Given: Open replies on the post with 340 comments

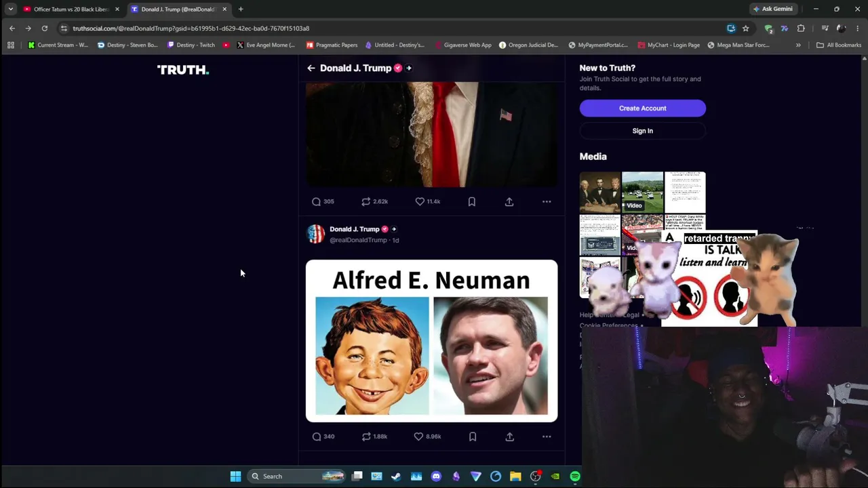Looking at the screenshot, I should pyautogui.click(x=323, y=436).
